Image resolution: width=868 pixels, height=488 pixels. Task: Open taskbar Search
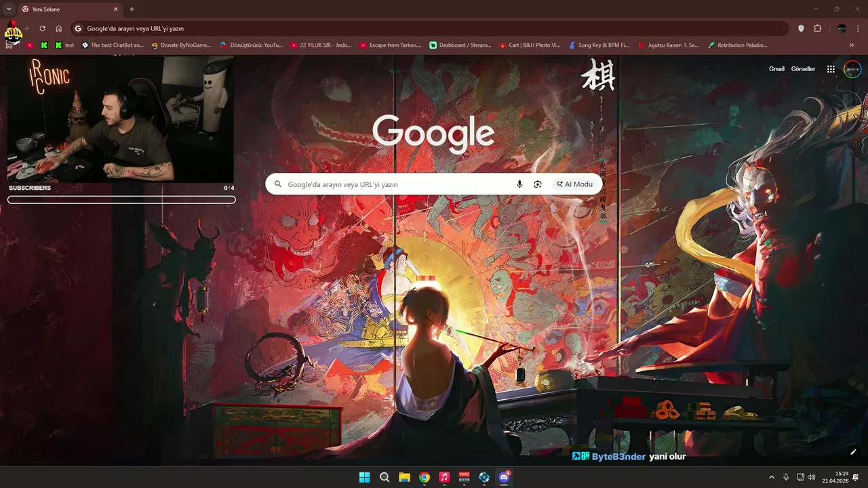pyautogui.click(x=384, y=477)
